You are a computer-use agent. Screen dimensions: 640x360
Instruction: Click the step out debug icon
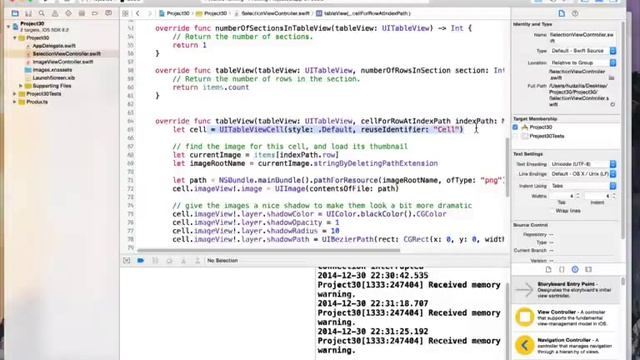[x=197, y=260]
